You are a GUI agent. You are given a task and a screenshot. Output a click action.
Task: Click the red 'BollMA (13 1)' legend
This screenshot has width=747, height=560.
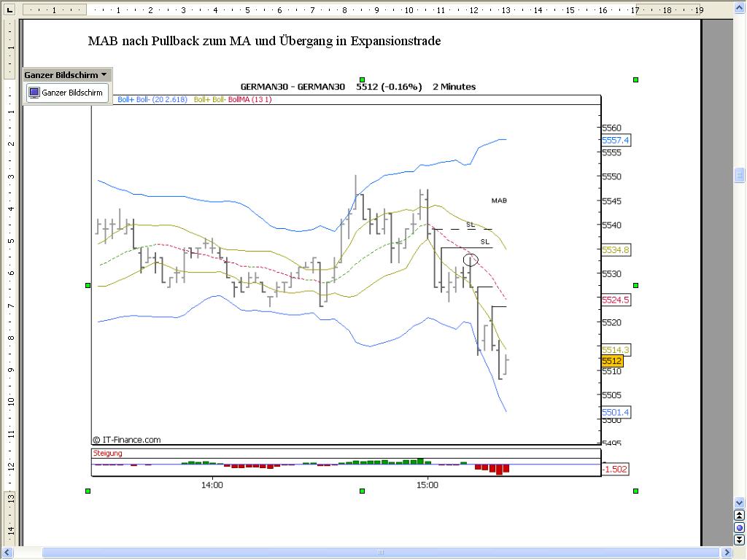249,99
